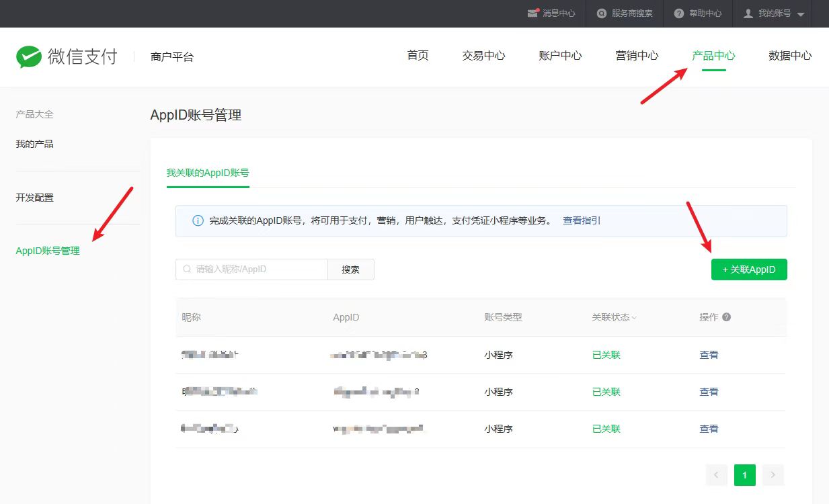
Task: Click 查看 in the first table row
Action: [709, 355]
